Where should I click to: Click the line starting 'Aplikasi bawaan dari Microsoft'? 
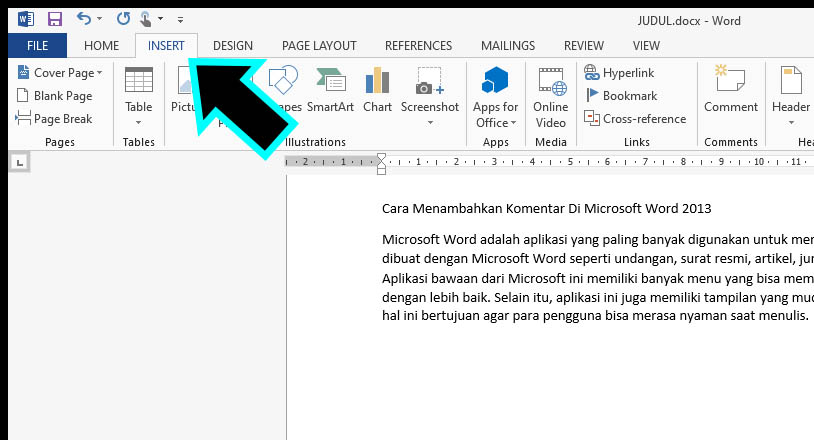pos(598,279)
